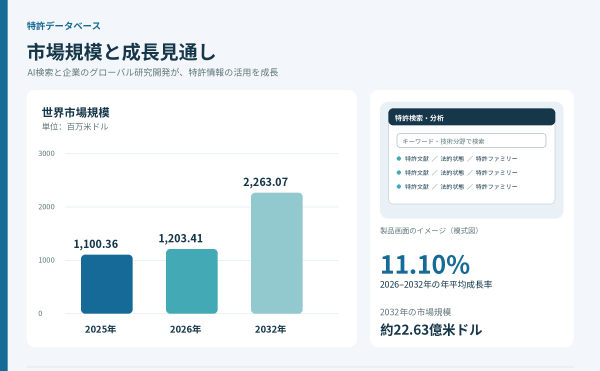
Task: Click the 1,203.41 value label
Action: [x=181, y=238]
